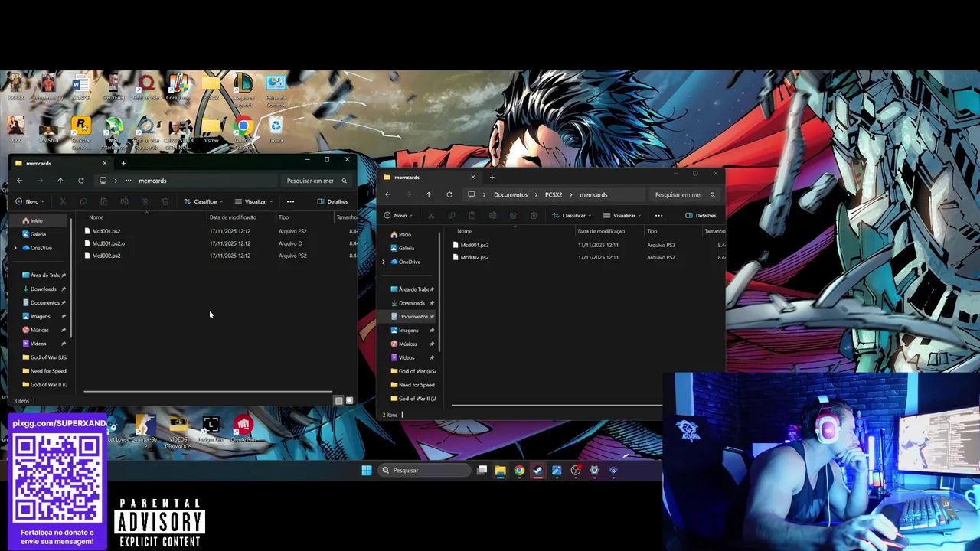The width and height of the screenshot is (980, 551).
Task: Click the horizontal scrollbar in left window
Action: (x=207, y=392)
